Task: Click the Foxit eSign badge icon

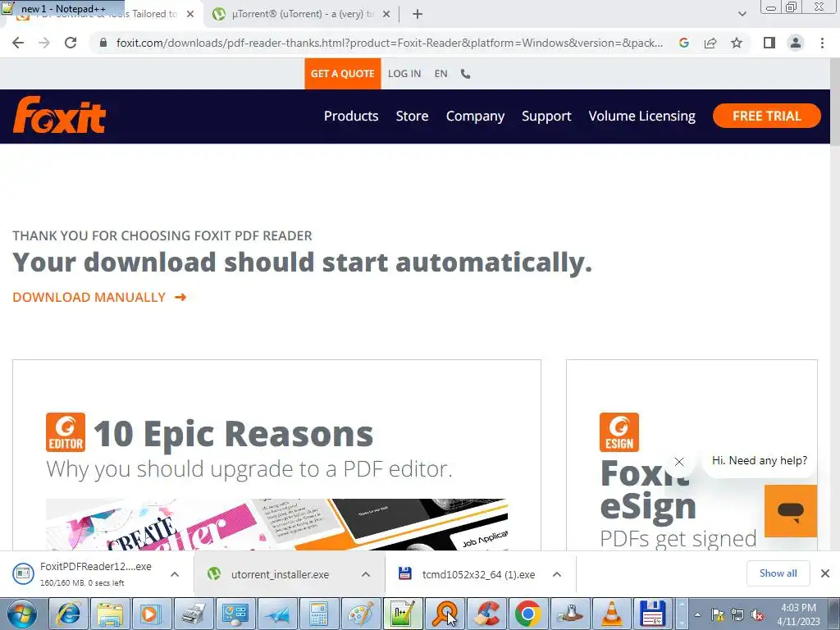Action: click(x=619, y=432)
